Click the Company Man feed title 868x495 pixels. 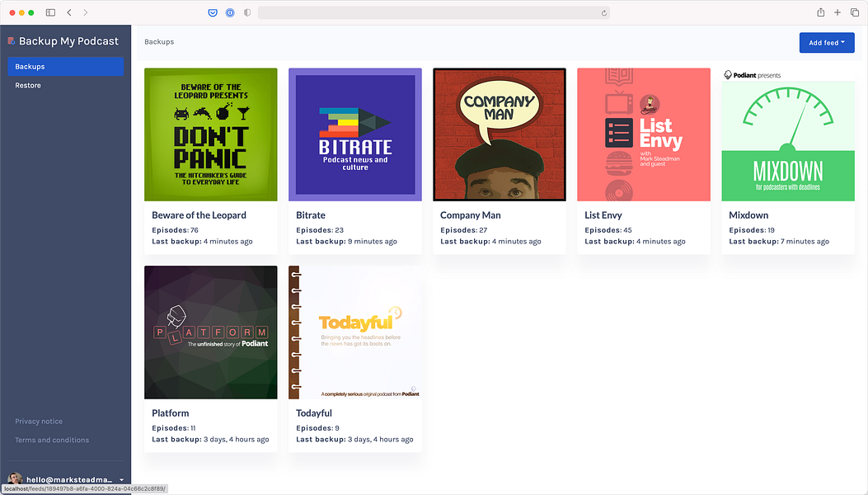471,215
